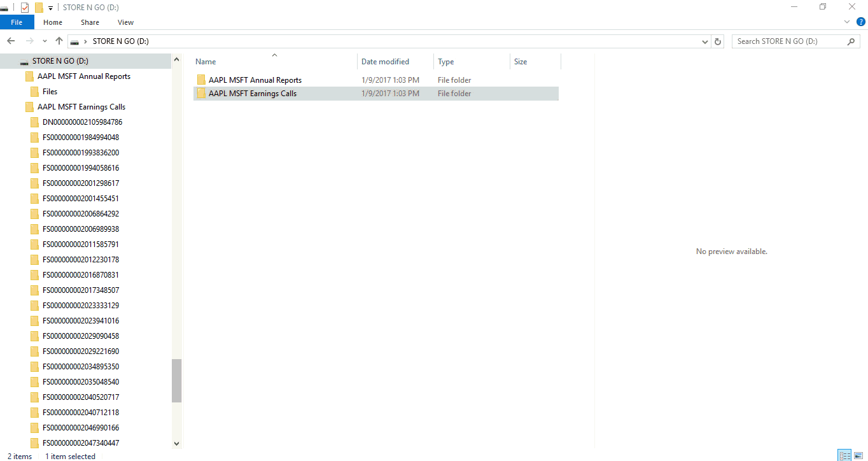This screenshot has height=461, width=868.
Task: Click the AAPL MSFT Annual Reports folder icon in file list
Action: (x=201, y=80)
